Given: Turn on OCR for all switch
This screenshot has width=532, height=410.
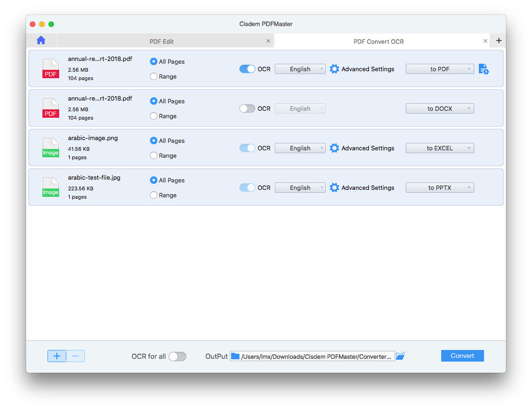Looking at the screenshot, I should (177, 356).
